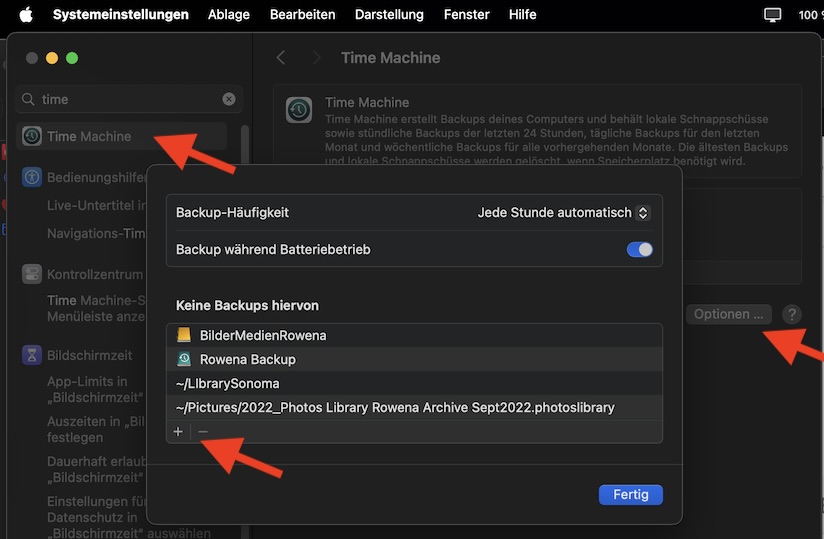Screen dimensions: 824x539
Task: Open the Systemeinstellungen menu
Action: click(x=120, y=15)
